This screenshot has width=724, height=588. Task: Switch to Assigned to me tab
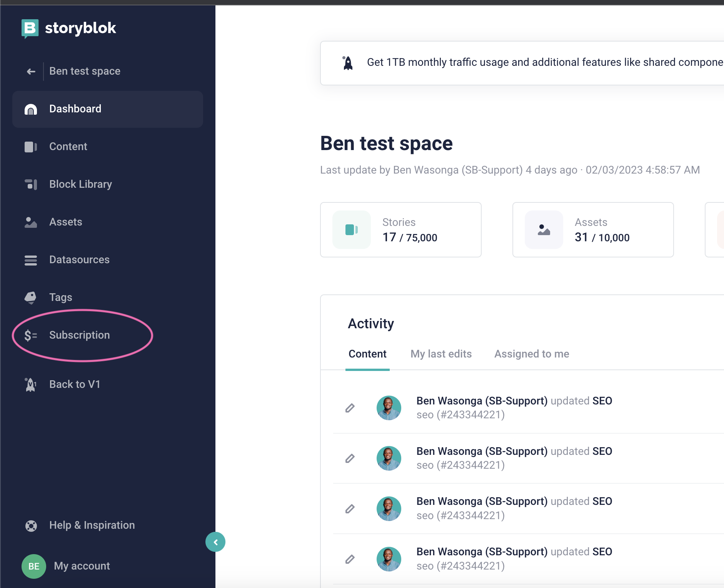[532, 354]
